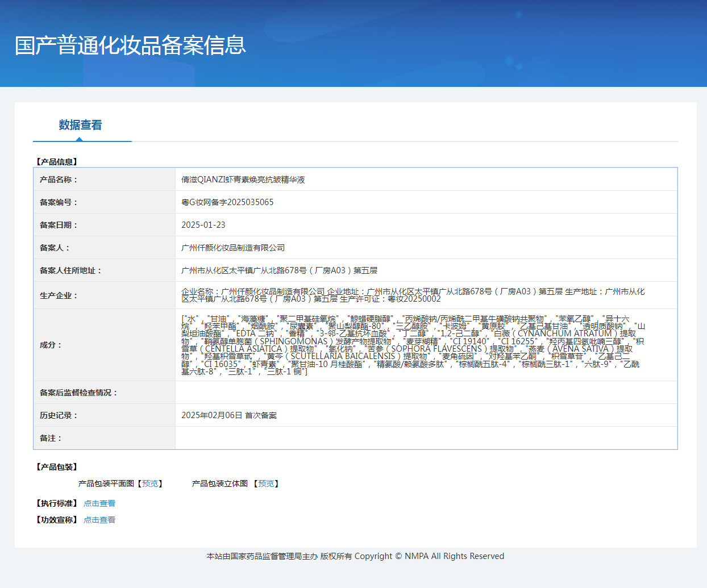Select the product name value text
The height and width of the screenshot is (588, 707).
[x=243, y=180]
